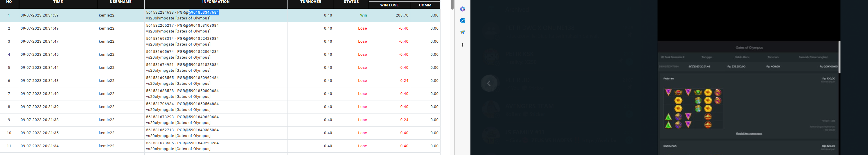The image size is (868, 155).
Task: Click info 561531674951 - PGR@5901851828084
Action: 182,64
